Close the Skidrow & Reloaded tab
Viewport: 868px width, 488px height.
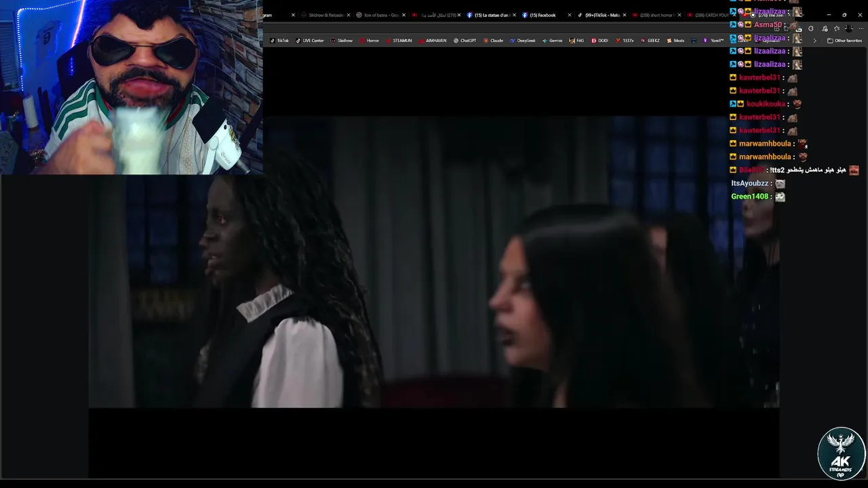tap(349, 15)
